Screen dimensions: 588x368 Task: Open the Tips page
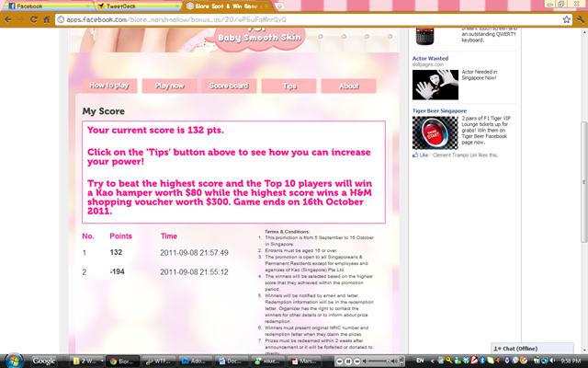(288, 86)
